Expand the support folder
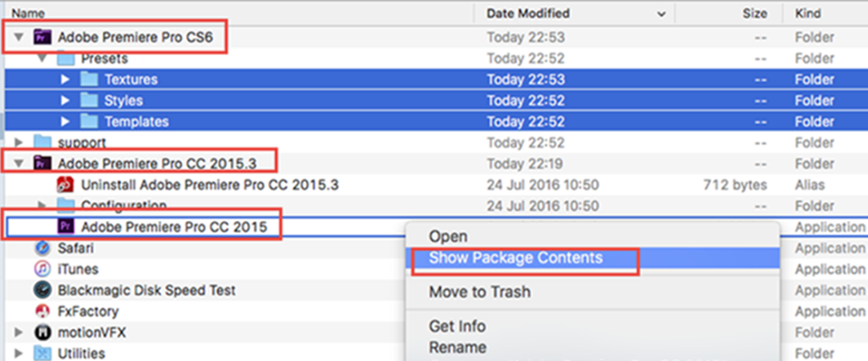The image size is (868, 361). (x=19, y=142)
